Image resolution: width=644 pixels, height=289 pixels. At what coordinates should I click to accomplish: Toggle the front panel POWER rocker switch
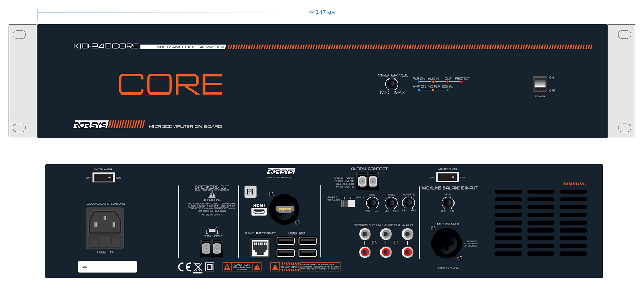pyautogui.click(x=540, y=84)
